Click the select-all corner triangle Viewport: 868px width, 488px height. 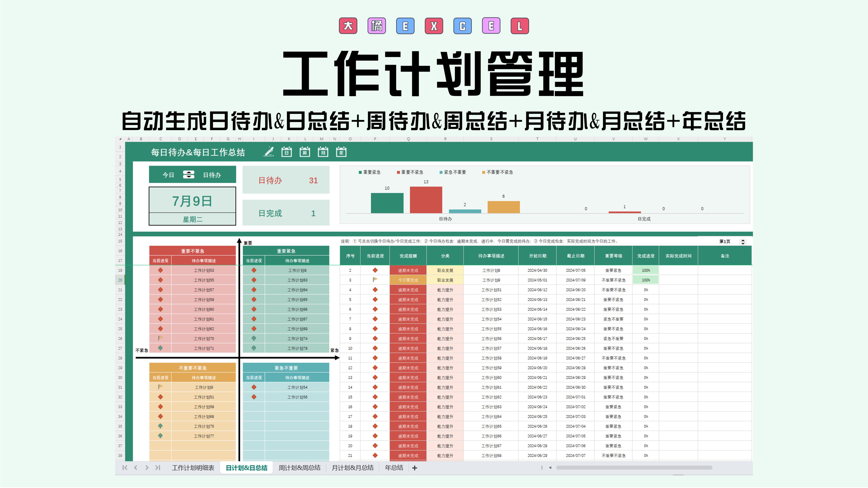click(120, 139)
